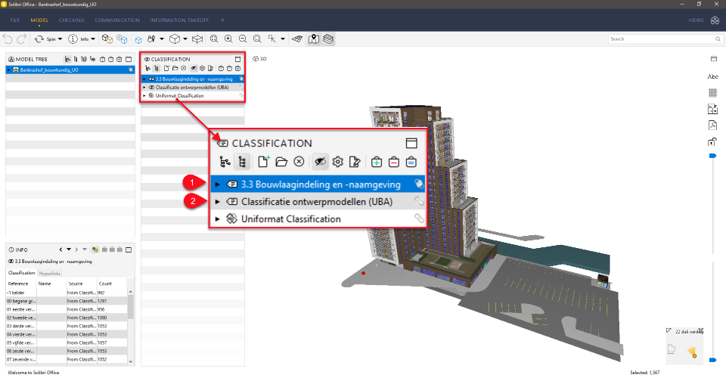
Task: Expand 3.3 Bouwlaagindeling row in small Classification list
Action: pos(144,79)
